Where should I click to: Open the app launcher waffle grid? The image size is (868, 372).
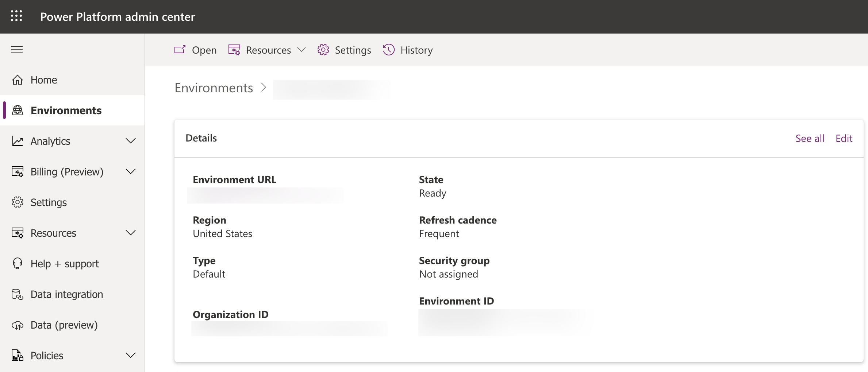point(16,16)
